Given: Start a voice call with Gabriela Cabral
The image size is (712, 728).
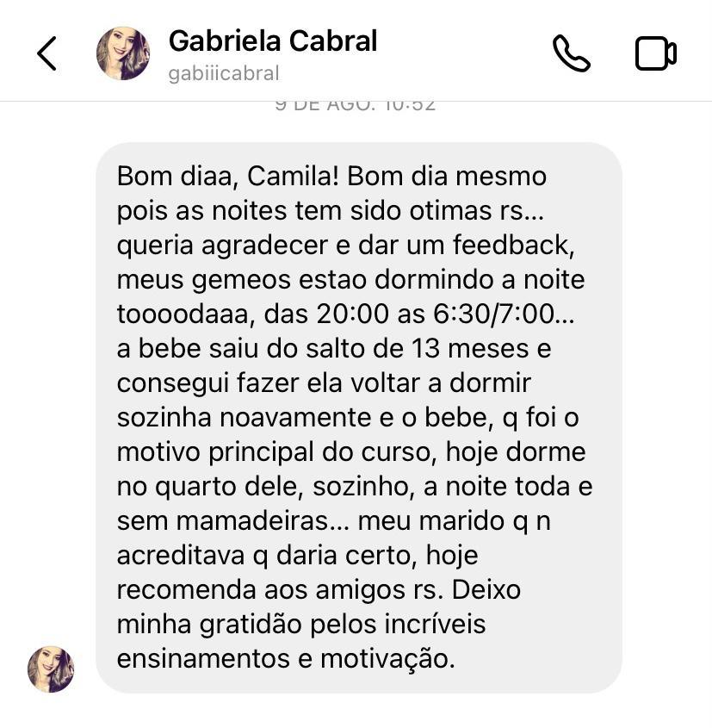Looking at the screenshot, I should coord(571,53).
